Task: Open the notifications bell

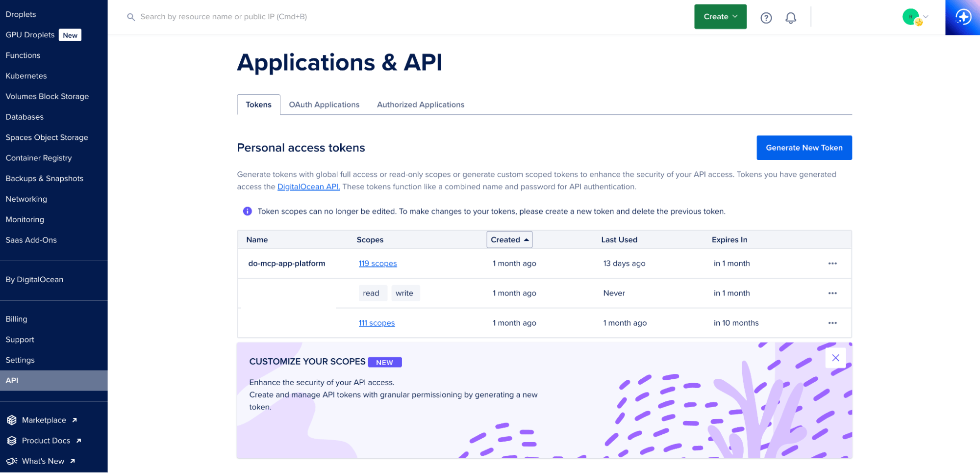Action: pyautogui.click(x=790, y=18)
